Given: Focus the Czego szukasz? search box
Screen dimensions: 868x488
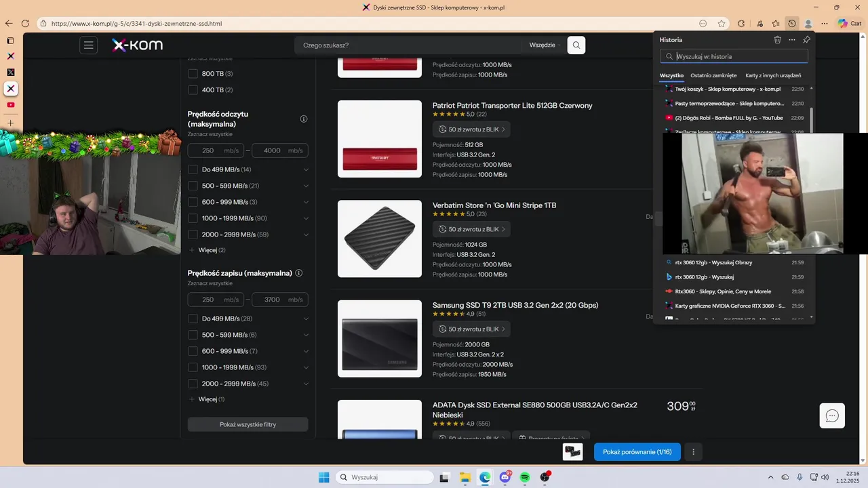Looking at the screenshot, I should pyautogui.click(x=407, y=45).
